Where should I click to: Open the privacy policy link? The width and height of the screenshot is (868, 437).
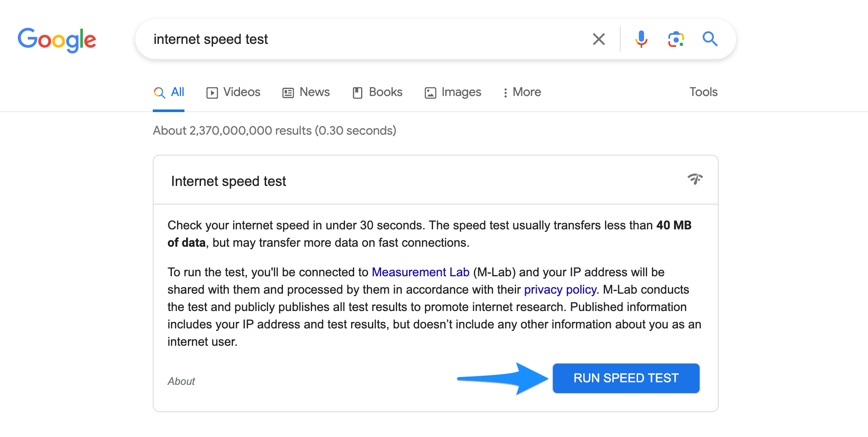560,290
